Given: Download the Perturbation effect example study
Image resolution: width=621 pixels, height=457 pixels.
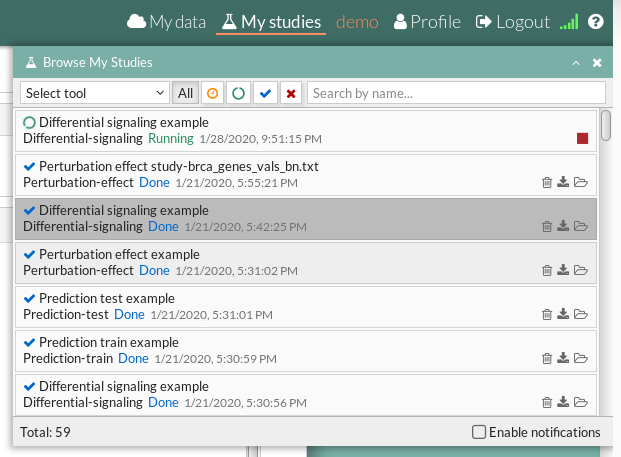Looking at the screenshot, I should (x=563, y=270).
